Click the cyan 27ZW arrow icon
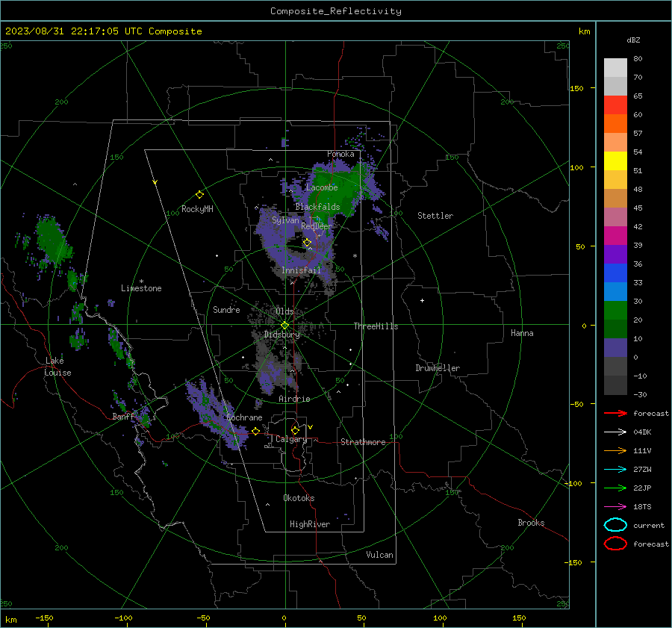This screenshot has width=672, height=628. pos(615,470)
